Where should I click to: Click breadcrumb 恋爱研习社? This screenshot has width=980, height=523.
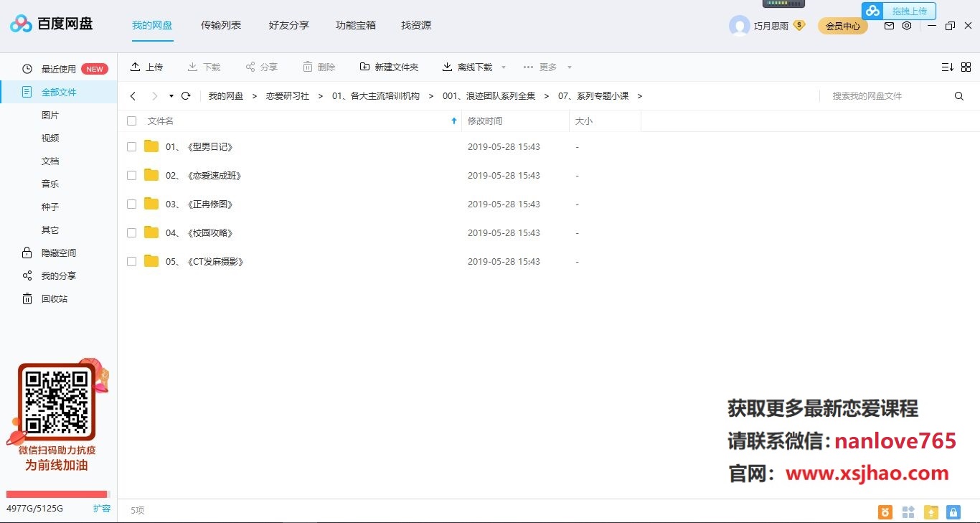(288, 96)
